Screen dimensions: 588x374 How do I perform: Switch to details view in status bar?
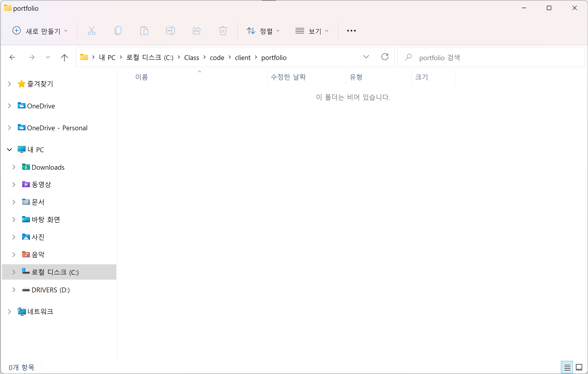pyautogui.click(x=567, y=367)
